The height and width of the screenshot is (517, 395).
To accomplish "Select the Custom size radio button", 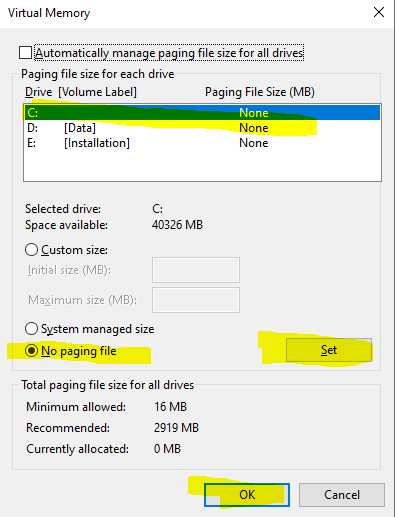I will (31, 250).
